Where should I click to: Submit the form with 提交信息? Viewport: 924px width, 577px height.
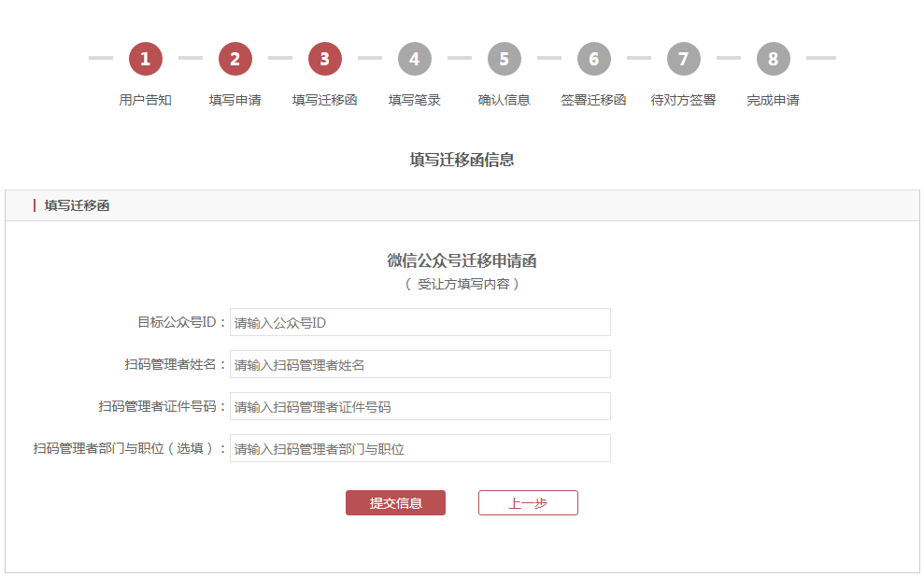(x=395, y=503)
